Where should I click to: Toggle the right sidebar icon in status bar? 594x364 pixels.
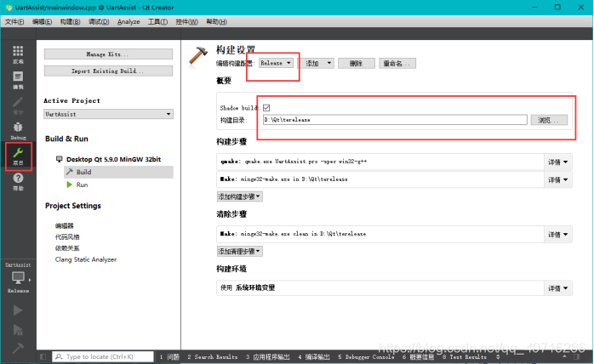click(577, 357)
